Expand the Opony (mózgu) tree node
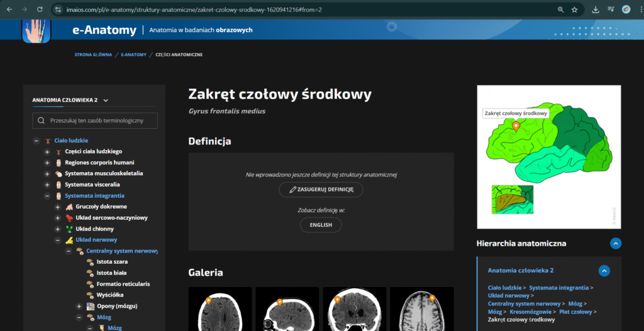This screenshot has width=644, height=331. (79, 307)
